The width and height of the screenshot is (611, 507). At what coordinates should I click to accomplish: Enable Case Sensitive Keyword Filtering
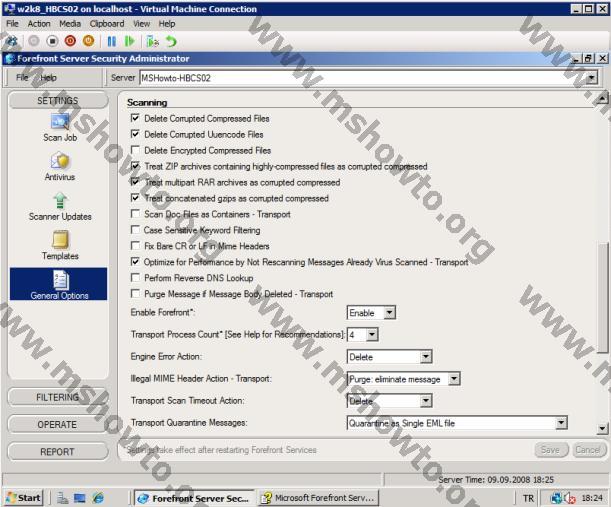[135, 230]
